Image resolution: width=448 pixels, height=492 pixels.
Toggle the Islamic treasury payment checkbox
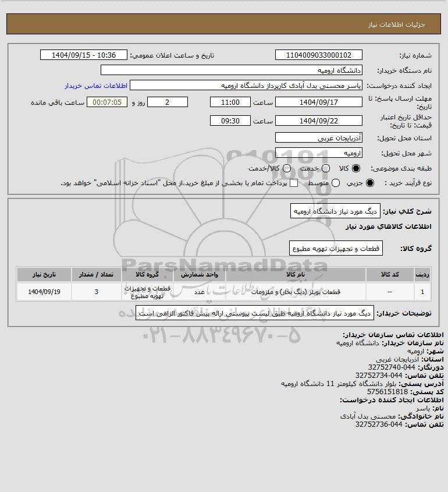tap(294, 183)
